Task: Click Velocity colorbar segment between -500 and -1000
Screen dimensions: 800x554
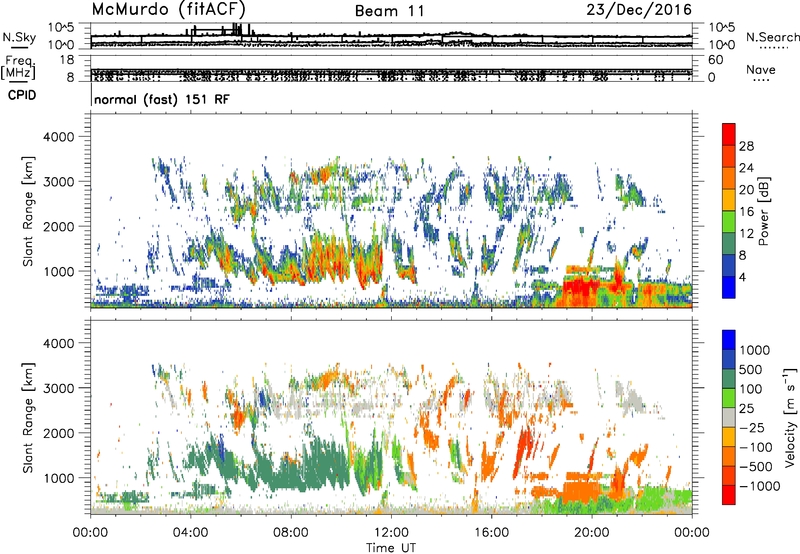Action: pos(729,475)
